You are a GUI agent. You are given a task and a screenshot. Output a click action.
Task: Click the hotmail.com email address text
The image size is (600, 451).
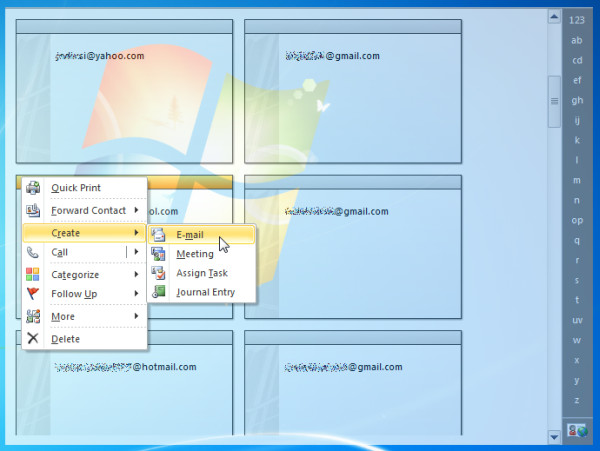(126, 367)
